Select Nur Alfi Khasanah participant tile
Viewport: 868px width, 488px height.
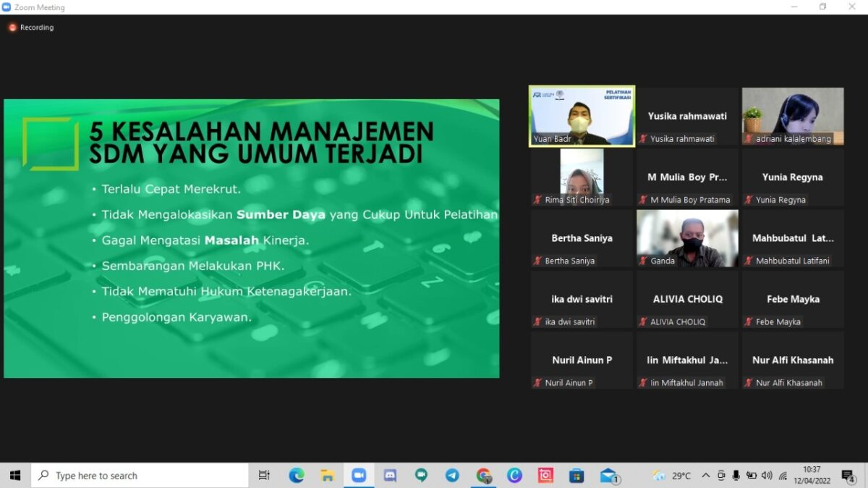coord(793,360)
